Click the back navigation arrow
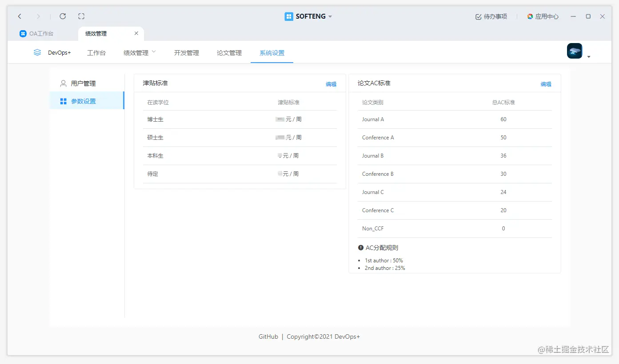The image size is (619, 364). tap(20, 16)
